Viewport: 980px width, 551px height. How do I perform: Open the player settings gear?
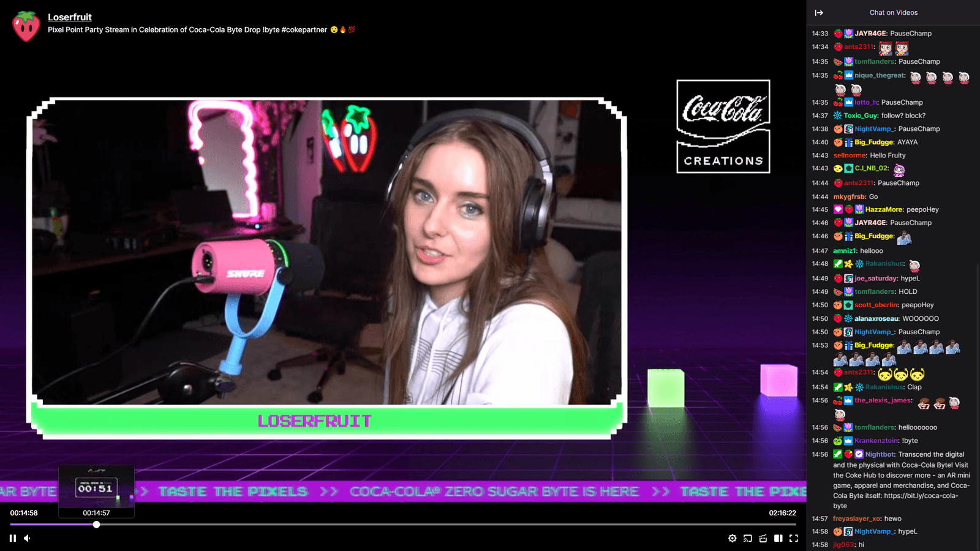pyautogui.click(x=733, y=538)
